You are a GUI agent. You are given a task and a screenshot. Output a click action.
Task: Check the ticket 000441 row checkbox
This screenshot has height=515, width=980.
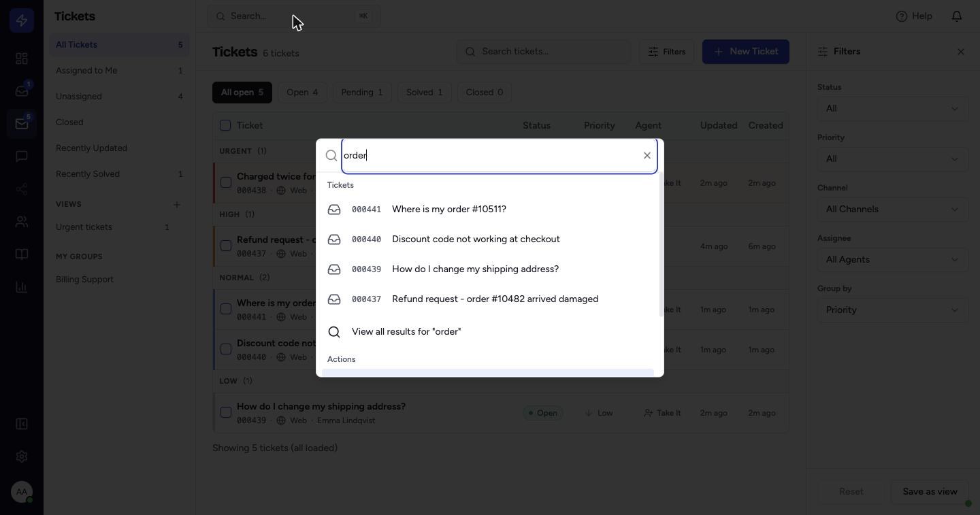point(226,309)
